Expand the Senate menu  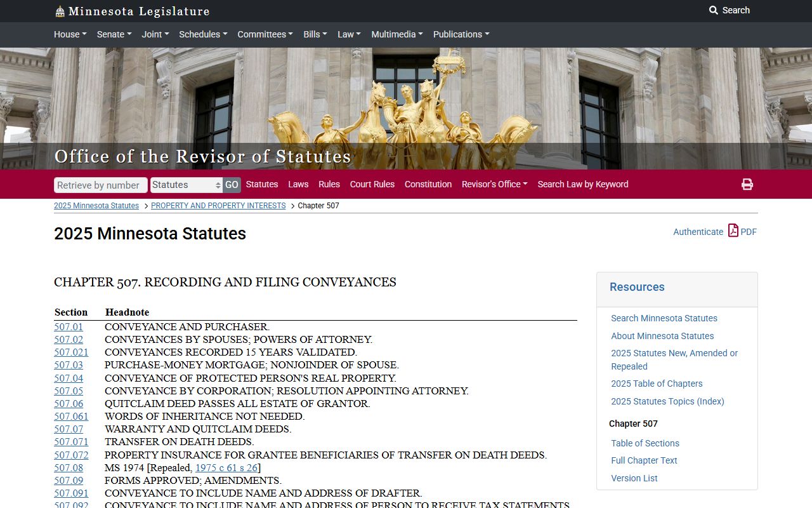pyautogui.click(x=114, y=34)
